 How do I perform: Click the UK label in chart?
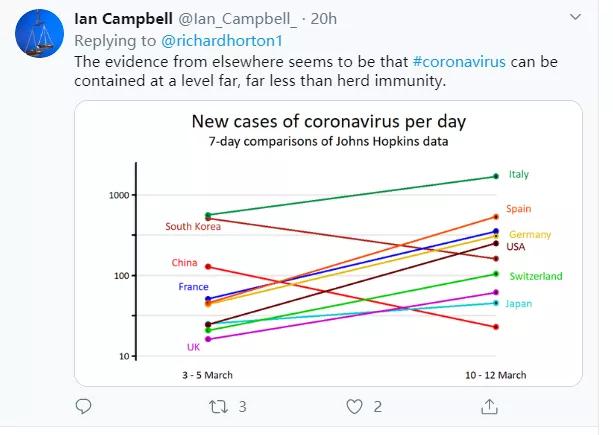coord(193,347)
